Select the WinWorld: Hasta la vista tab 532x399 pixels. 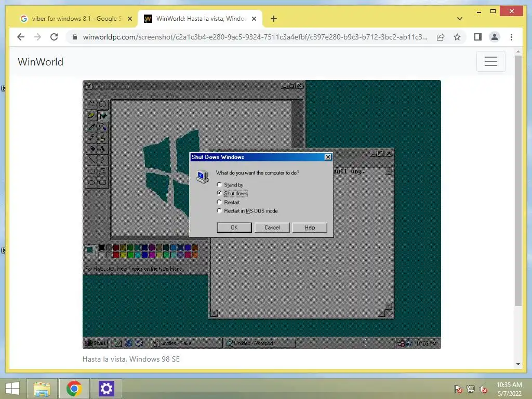(200, 19)
